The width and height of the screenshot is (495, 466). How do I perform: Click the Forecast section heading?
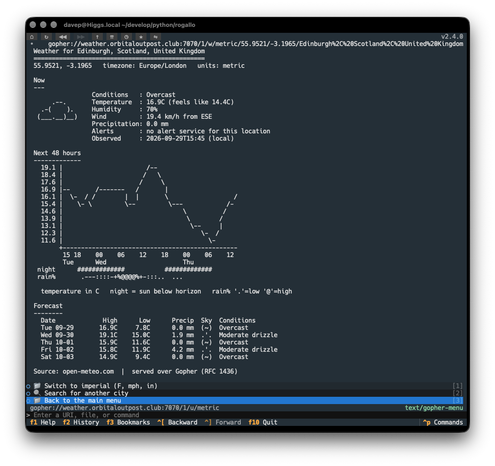point(48,306)
